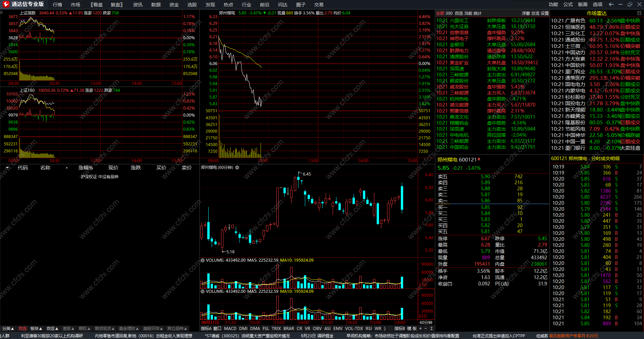Click the 卖价 column header
644x339 pixels.
click(187, 167)
